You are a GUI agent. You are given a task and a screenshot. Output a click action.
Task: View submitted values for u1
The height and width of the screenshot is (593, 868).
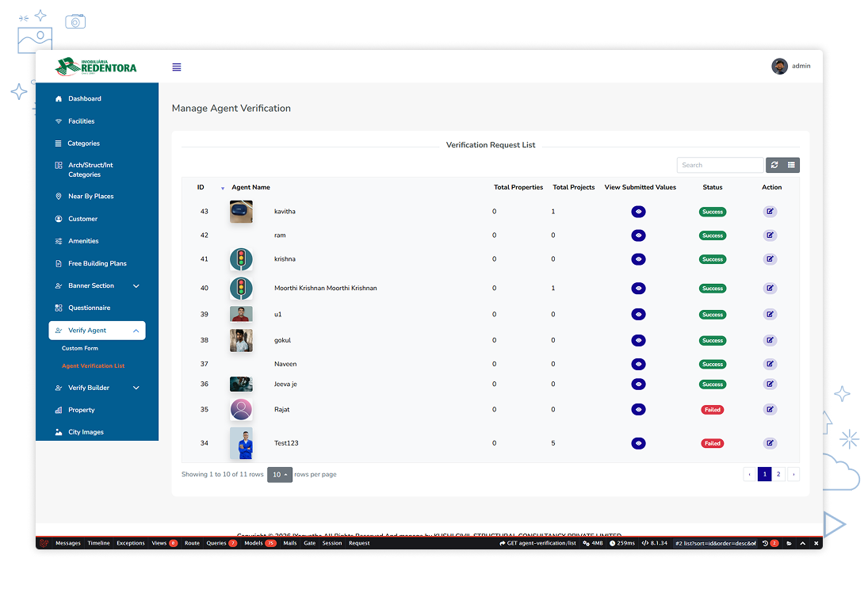[x=638, y=315]
